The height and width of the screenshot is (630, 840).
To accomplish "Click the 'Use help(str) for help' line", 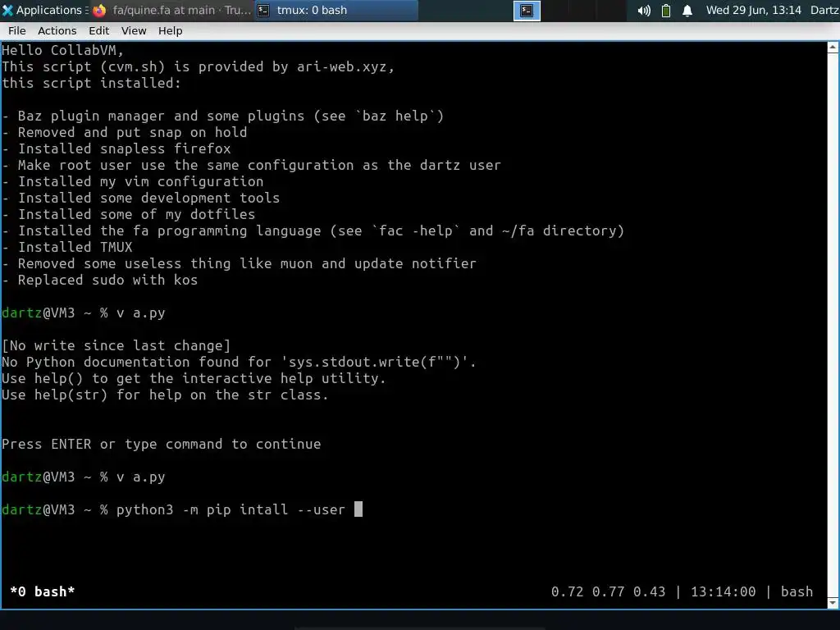I will (x=165, y=395).
